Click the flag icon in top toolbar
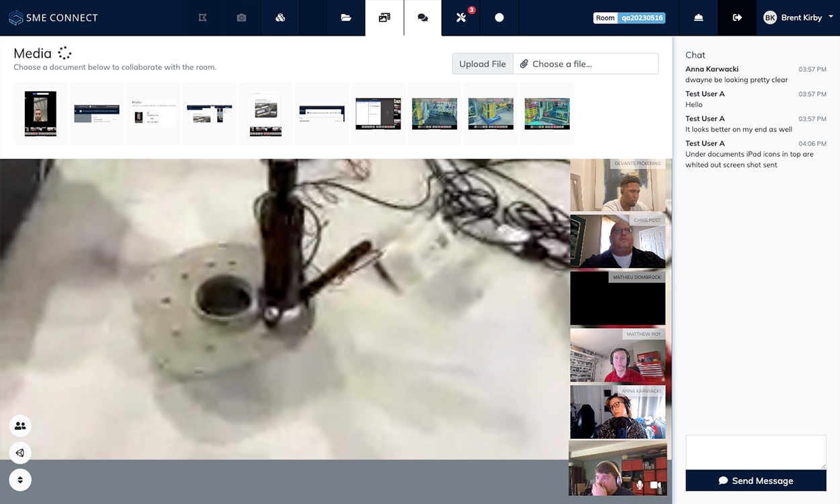This screenshot has height=504, width=840. (202, 18)
